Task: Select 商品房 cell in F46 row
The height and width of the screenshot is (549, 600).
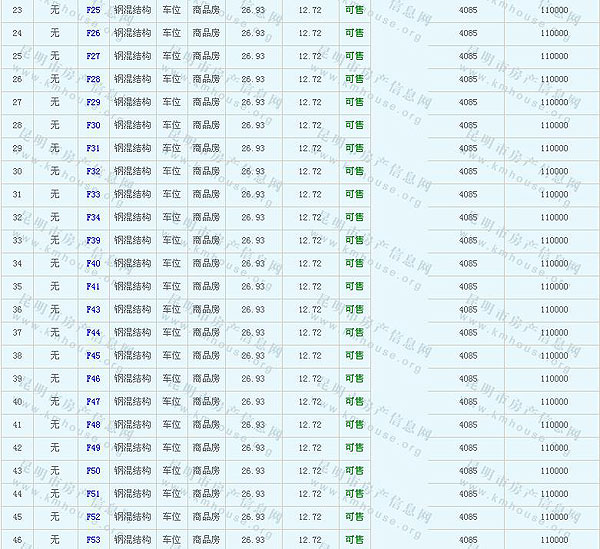Action: pyautogui.click(x=205, y=378)
